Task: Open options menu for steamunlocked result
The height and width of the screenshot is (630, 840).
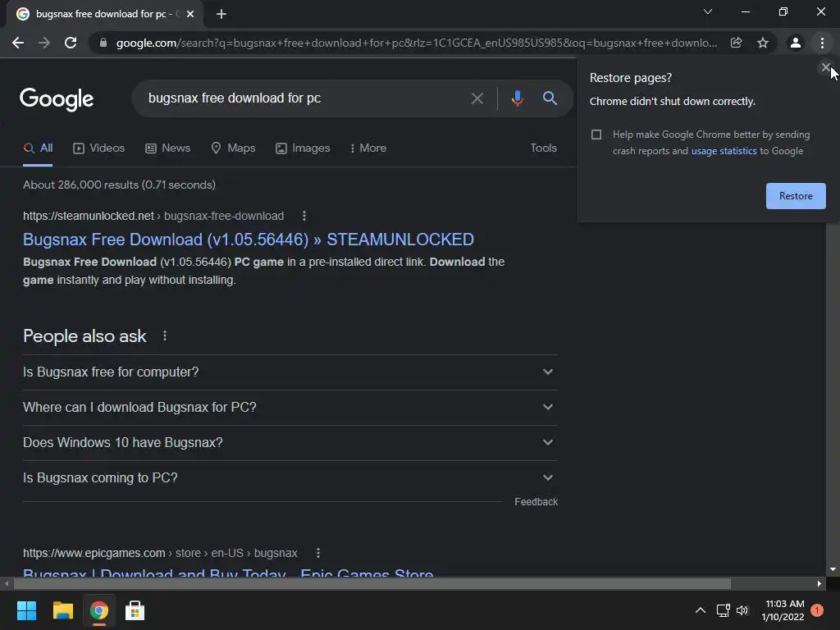Action: click(x=304, y=216)
